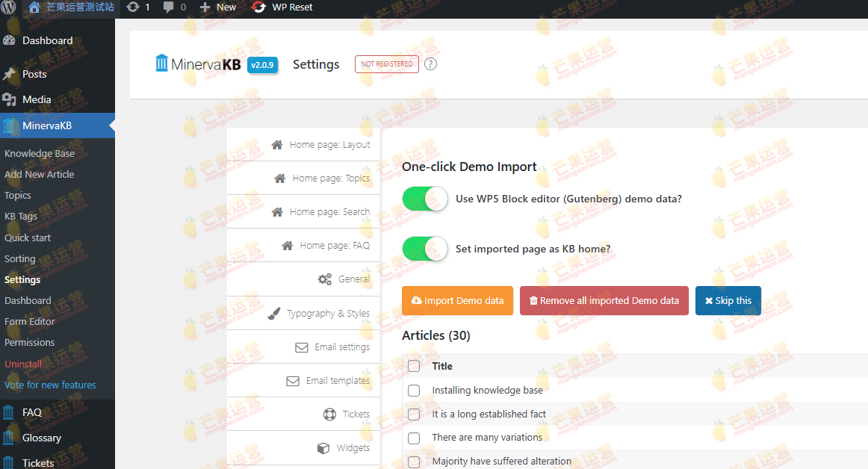The image size is (868, 469).
Task: Click the envelope icon beside Email settings
Action: 302,347
